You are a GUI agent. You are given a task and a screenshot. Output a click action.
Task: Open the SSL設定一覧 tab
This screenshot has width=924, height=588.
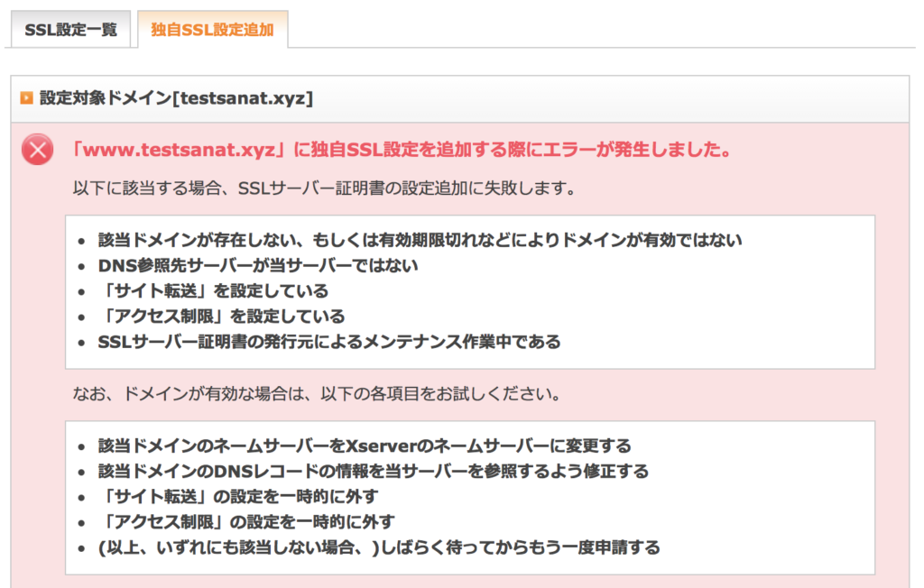click(70, 30)
